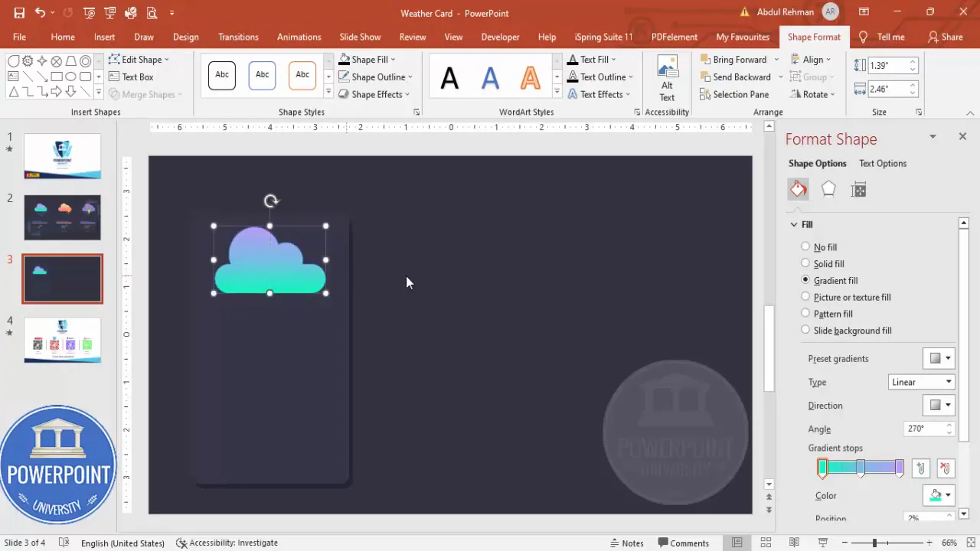Click the Angle 270° input field
Image resolution: width=980 pixels, height=551 pixels.
(924, 429)
